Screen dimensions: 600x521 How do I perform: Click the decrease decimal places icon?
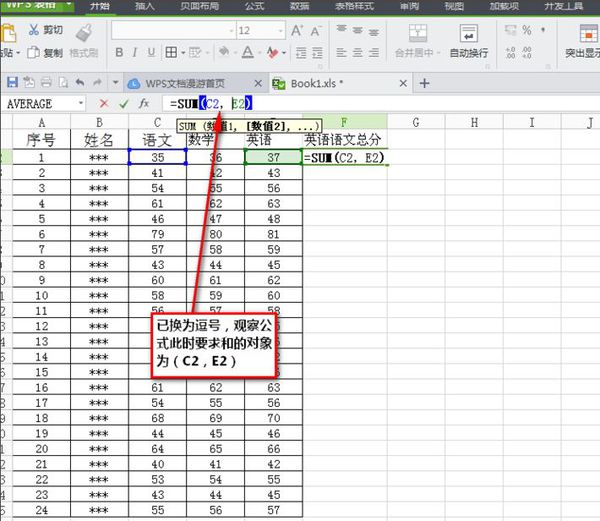(x=527, y=52)
